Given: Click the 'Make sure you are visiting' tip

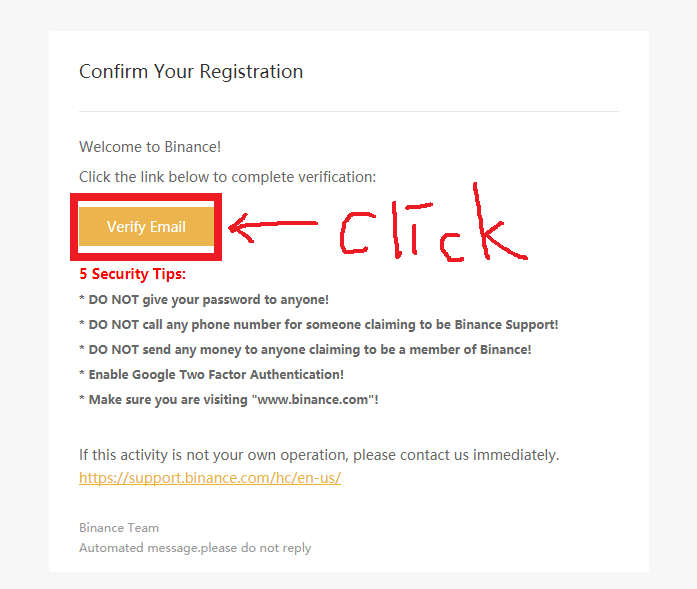Looking at the screenshot, I should (229, 399).
